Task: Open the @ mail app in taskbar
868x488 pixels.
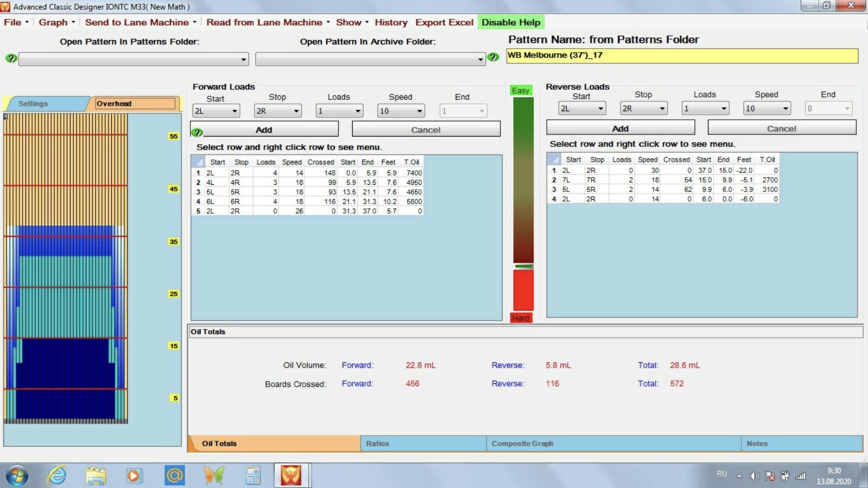Action: tap(174, 476)
